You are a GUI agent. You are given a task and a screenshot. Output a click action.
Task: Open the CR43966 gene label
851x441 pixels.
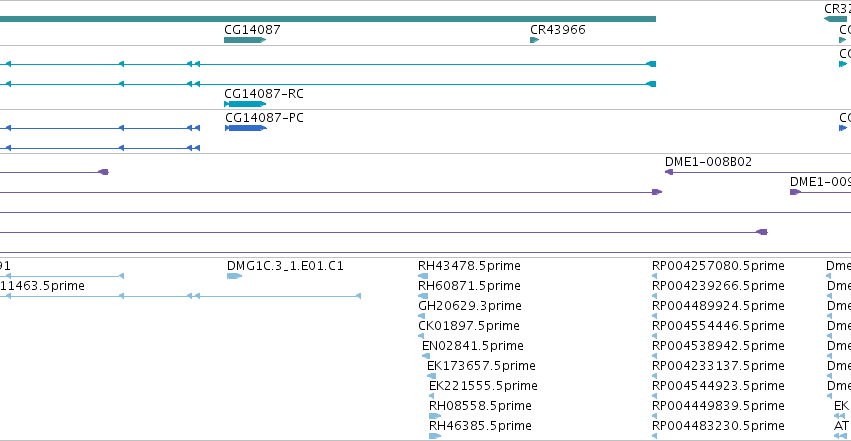558,29
